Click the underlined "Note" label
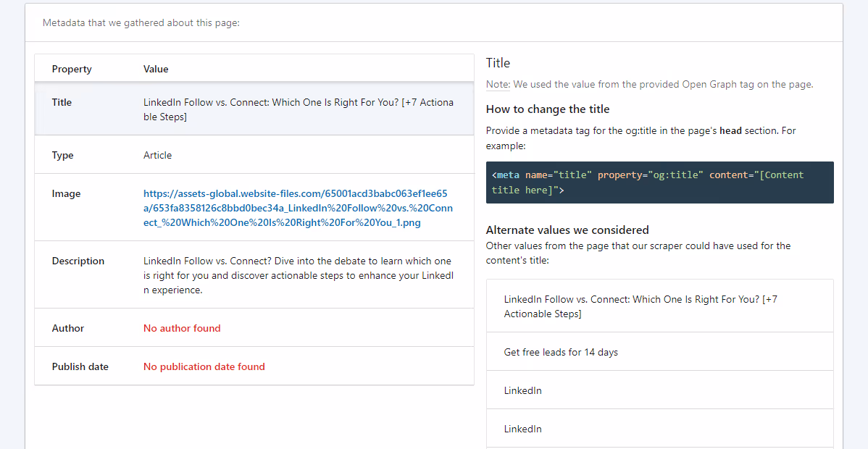This screenshot has height=449, width=868. [496, 84]
